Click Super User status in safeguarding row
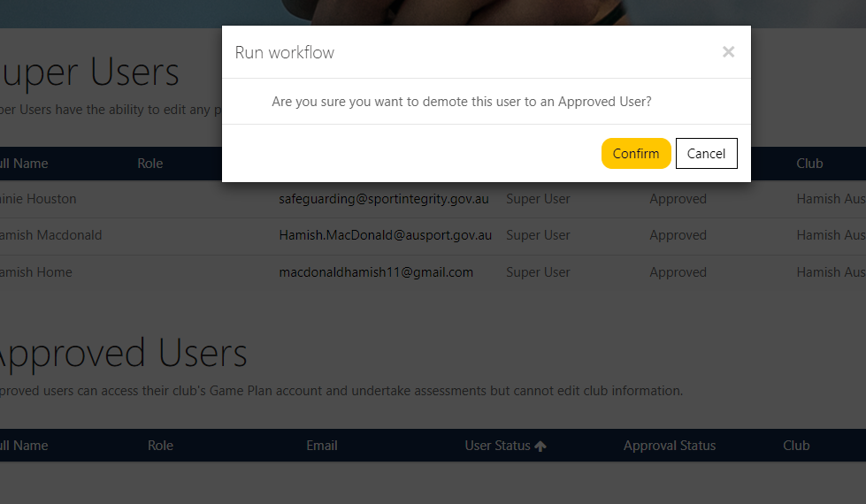The image size is (866, 504). pyautogui.click(x=538, y=199)
